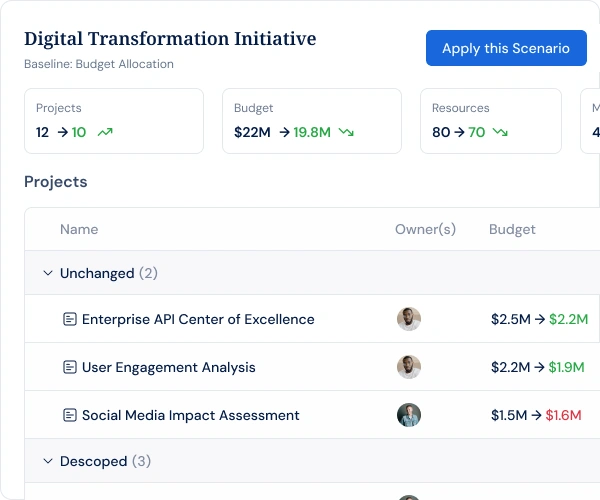Click the Baseline: Budget Allocation subtitle

click(99, 64)
